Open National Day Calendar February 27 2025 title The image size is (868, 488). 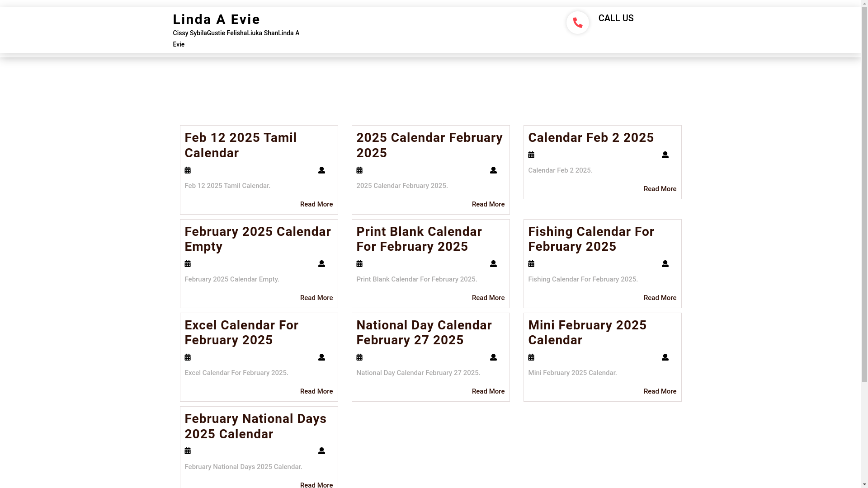click(424, 333)
